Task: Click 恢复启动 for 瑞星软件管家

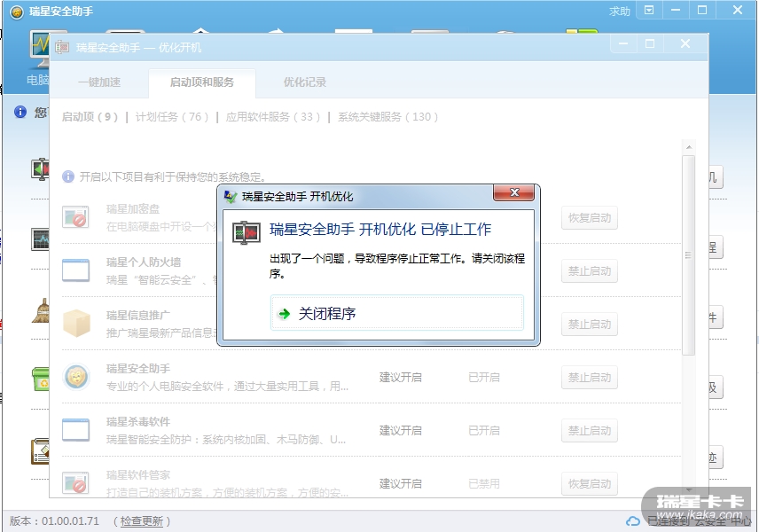Action: click(589, 484)
